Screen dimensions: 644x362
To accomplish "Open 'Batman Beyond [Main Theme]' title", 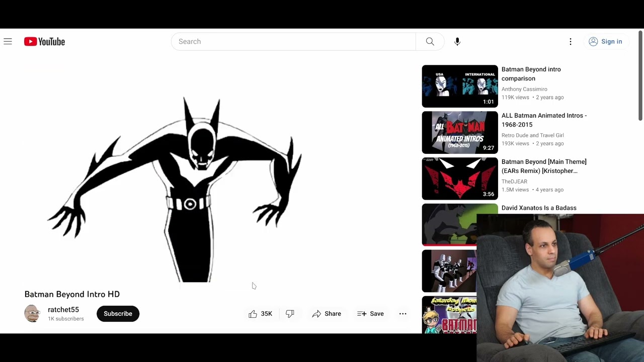I will tap(544, 166).
